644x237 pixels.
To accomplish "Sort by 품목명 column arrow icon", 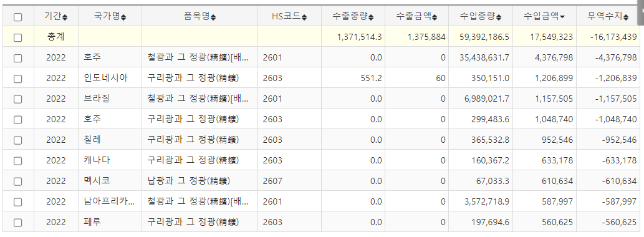I will [213, 17].
